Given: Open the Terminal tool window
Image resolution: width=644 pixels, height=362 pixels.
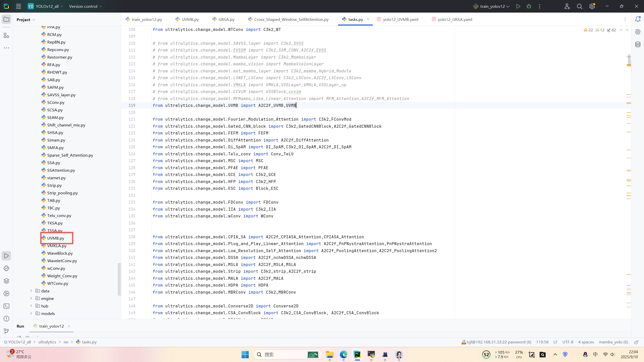Looking at the screenshot, I should (6, 306).
